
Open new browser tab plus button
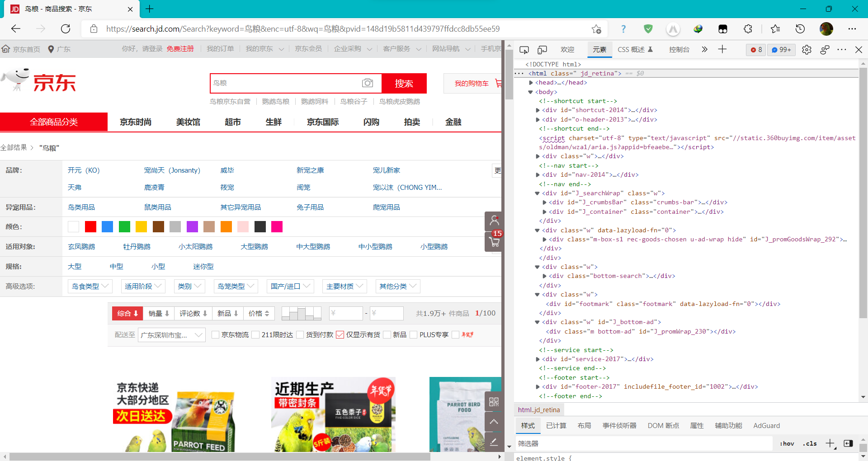150,9
